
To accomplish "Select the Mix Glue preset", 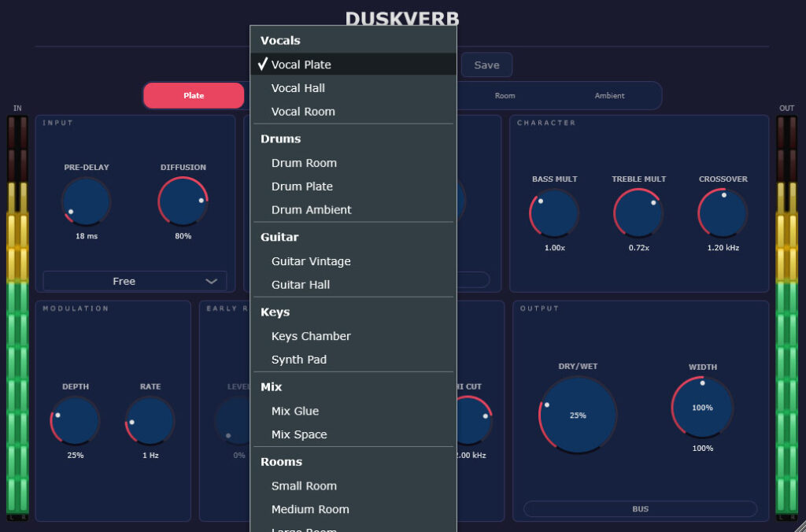I will [296, 411].
